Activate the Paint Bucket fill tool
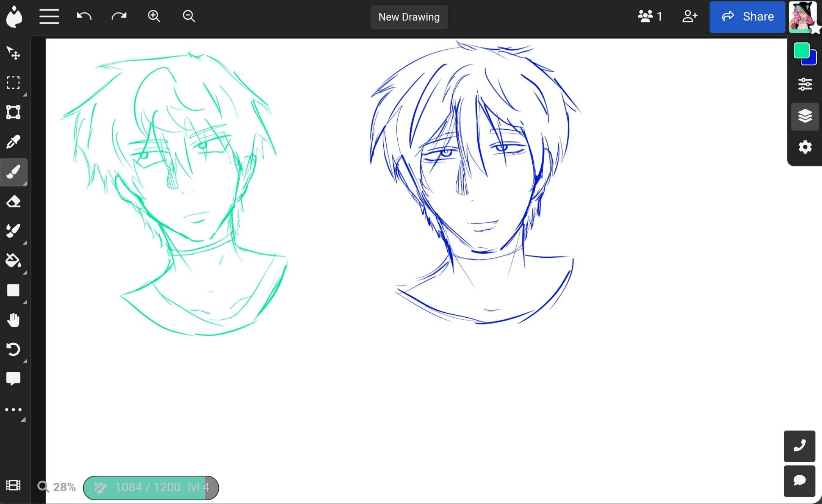Image resolution: width=822 pixels, height=504 pixels. point(14,261)
